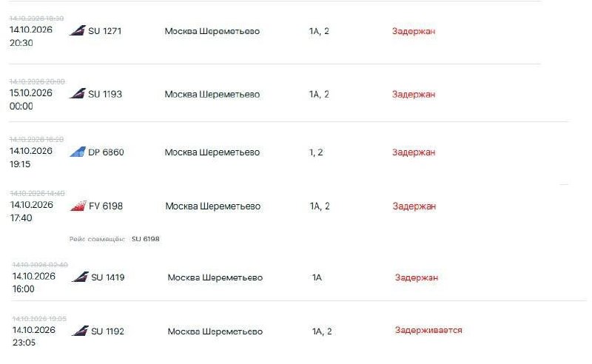Screen dimensions: 592x364
Task: Open flight SU 1192 details
Action: (107, 331)
